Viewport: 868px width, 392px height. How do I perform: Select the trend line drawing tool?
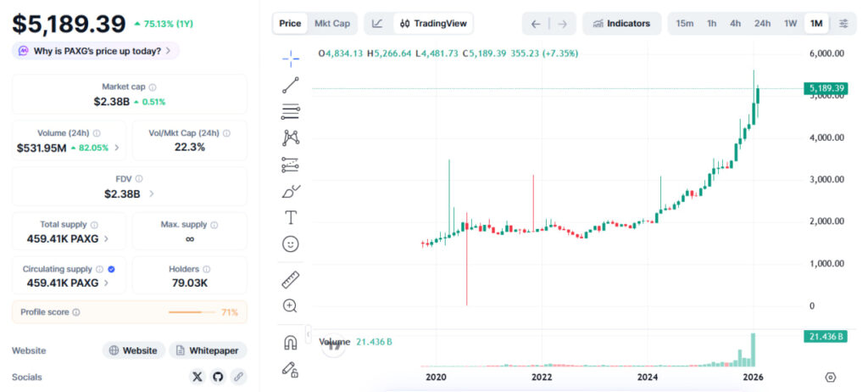[x=290, y=85]
